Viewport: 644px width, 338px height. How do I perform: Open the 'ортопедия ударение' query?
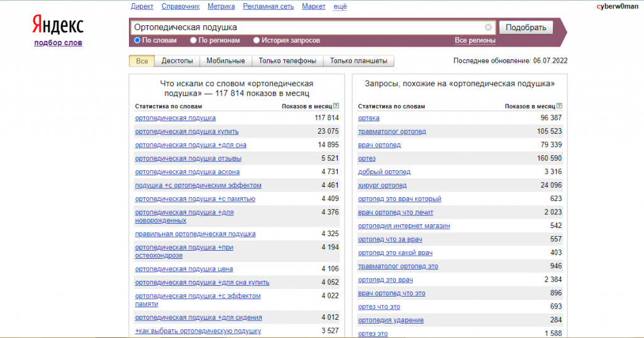coord(391,320)
